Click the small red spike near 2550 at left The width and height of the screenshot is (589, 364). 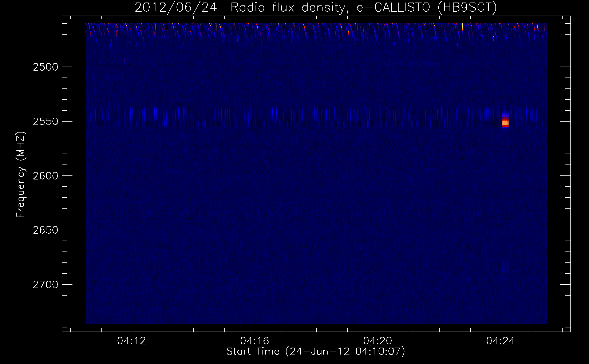tap(92, 123)
